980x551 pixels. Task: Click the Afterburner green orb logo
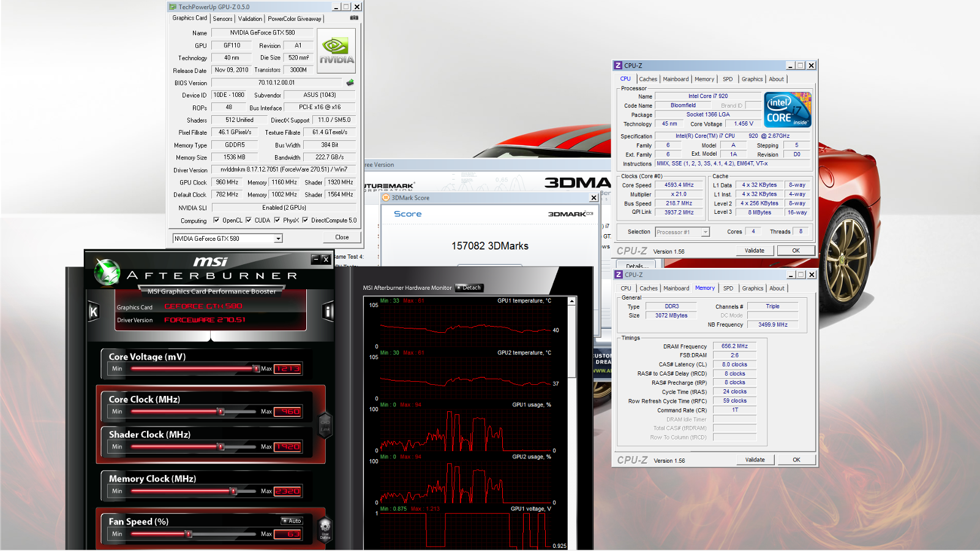point(108,272)
